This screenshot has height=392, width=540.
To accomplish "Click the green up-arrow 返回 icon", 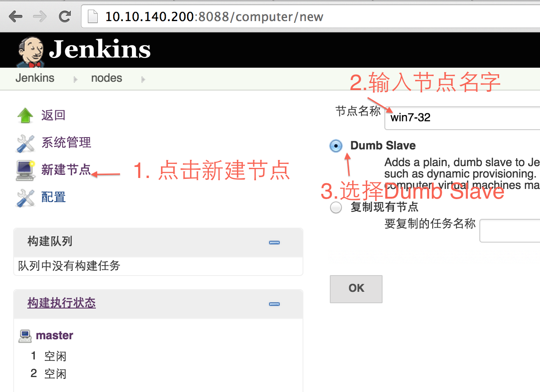I will coord(25,116).
